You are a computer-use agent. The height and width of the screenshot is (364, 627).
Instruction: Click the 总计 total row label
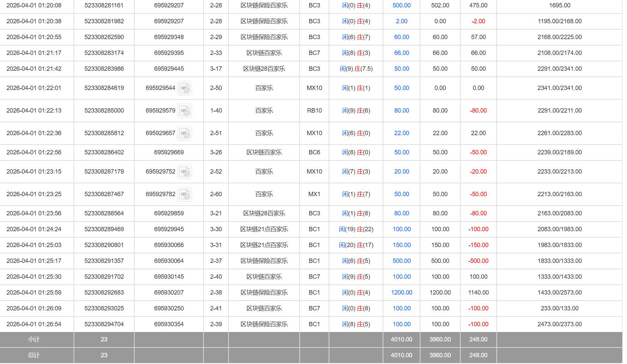[x=34, y=355]
